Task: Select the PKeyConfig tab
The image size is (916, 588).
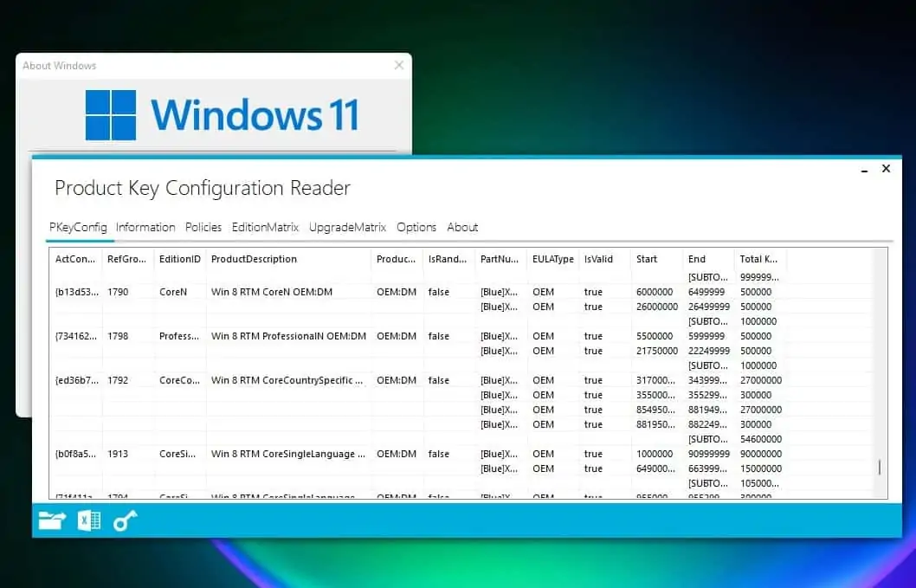Action: point(79,227)
